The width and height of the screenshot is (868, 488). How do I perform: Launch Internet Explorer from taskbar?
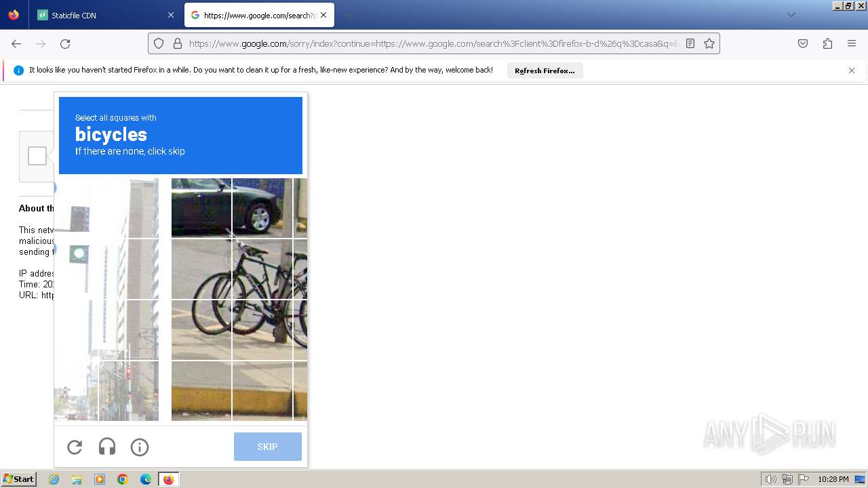click(54, 479)
